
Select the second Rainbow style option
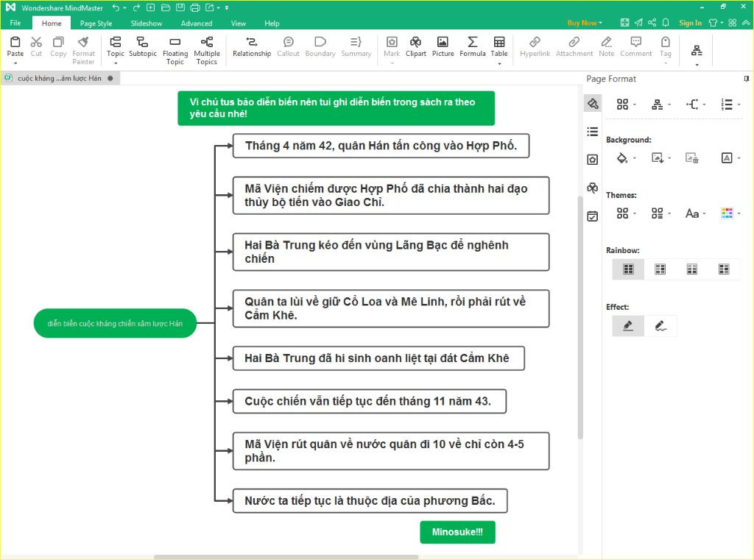tap(660, 269)
